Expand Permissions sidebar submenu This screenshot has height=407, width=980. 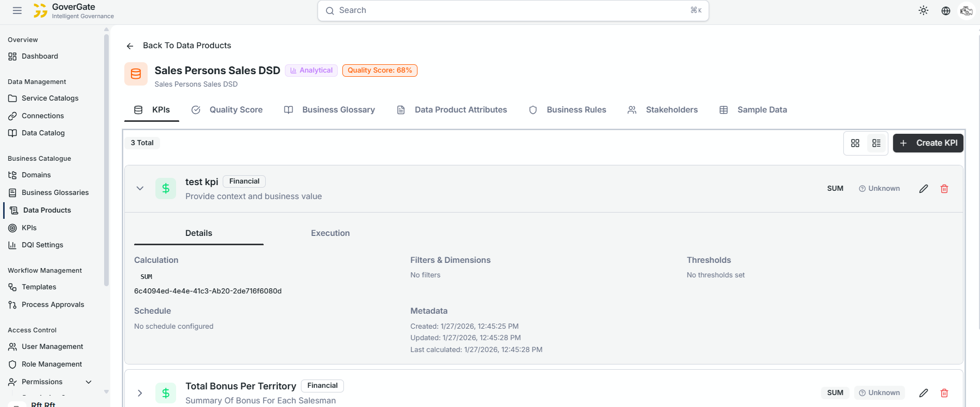pyautogui.click(x=89, y=382)
